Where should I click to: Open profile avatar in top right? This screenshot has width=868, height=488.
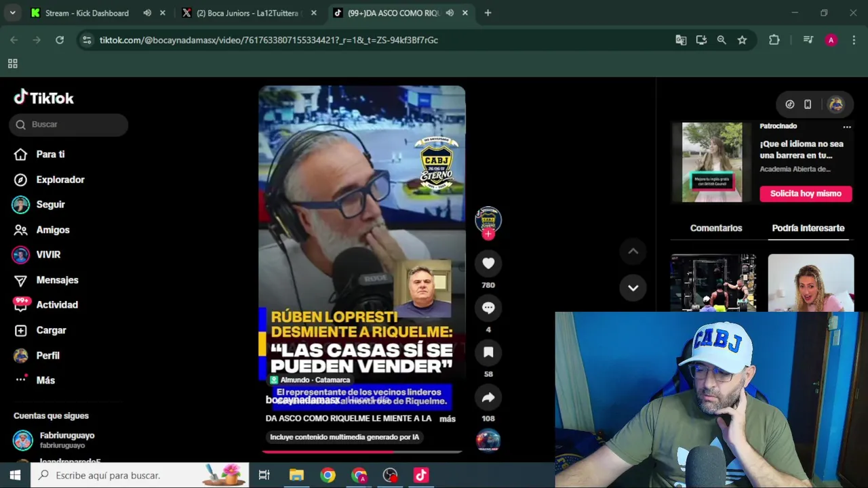tap(835, 104)
